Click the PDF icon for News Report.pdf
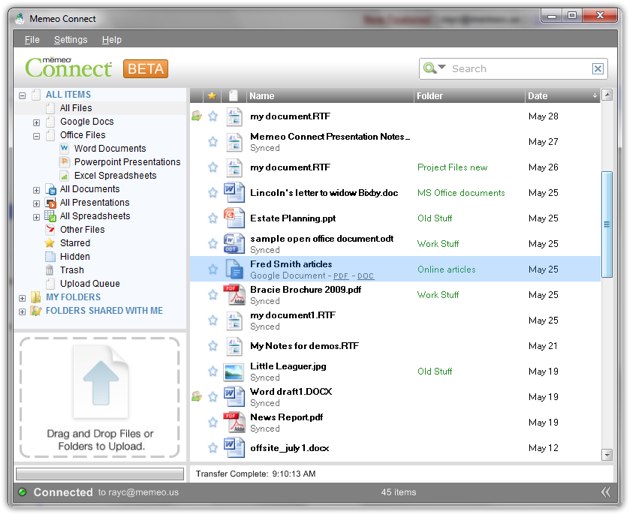Screen dimensions: 630x515 coord(234,422)
